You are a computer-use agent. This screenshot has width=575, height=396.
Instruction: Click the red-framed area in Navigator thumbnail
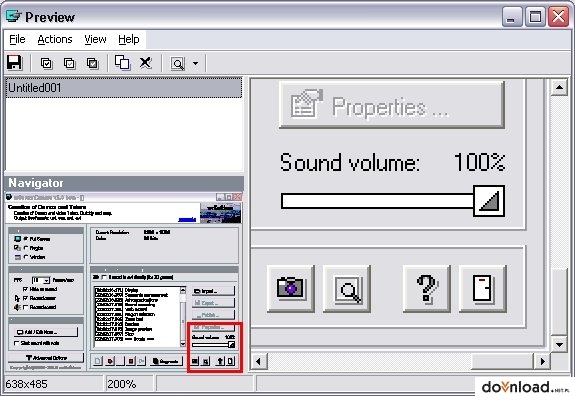(x=215, y=347)
